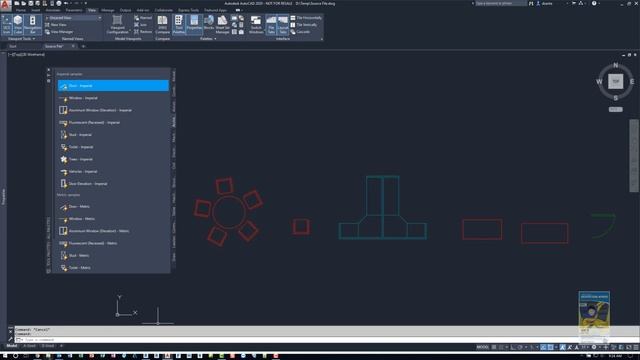Open the AutoCAD application menu
The image size is (640, 360).
pos(5,5)
